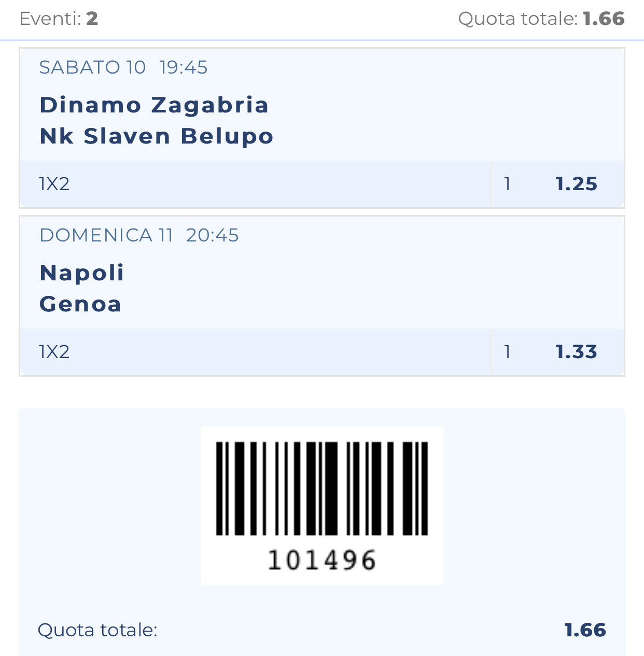Viewport: 644px width, 656px height.
Task: Open the Nk Slaven Belupo team name
Action: tap(156, 136)
